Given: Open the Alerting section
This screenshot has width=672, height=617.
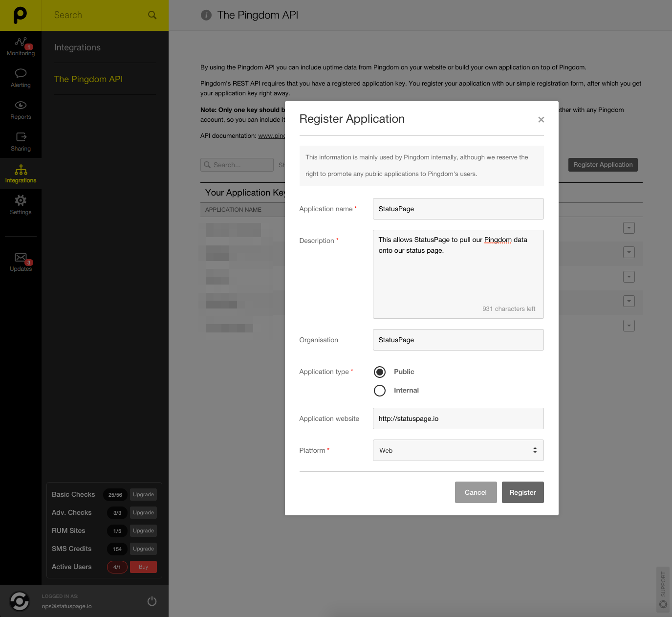Looking at the screenshot, I should tap(21, 78).
